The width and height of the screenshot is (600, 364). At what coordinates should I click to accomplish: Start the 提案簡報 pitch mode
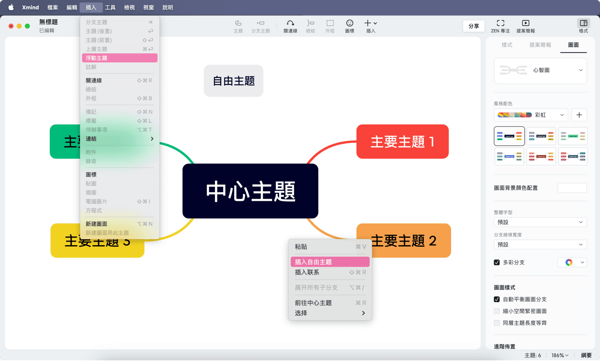[525, 26]
